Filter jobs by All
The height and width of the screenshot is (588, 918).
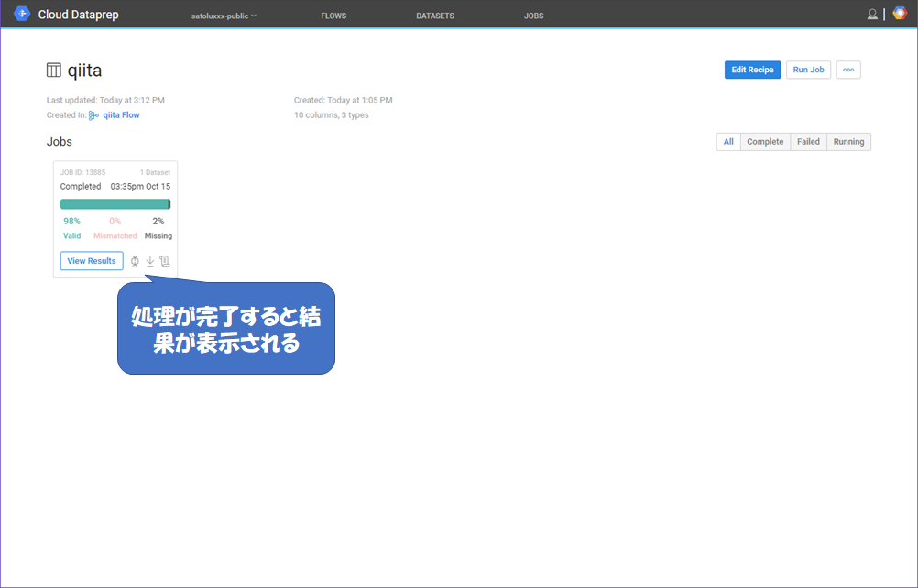[728, 142]
